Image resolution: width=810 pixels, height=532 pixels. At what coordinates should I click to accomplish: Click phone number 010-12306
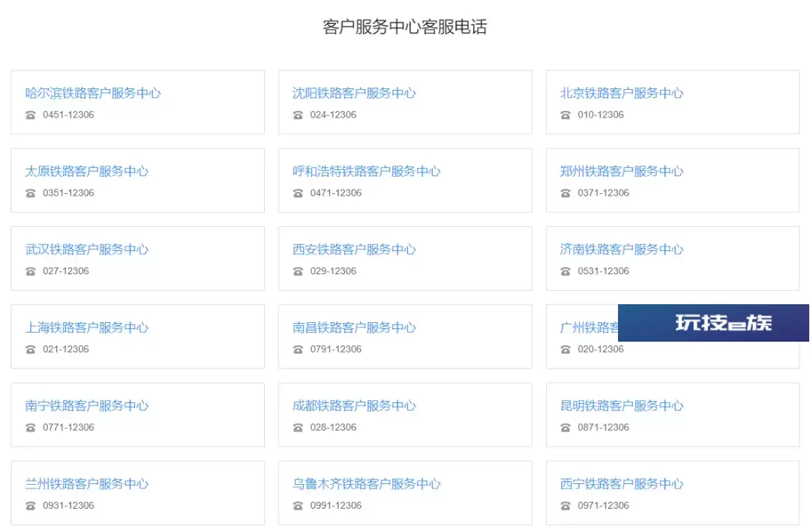point(601,115)
